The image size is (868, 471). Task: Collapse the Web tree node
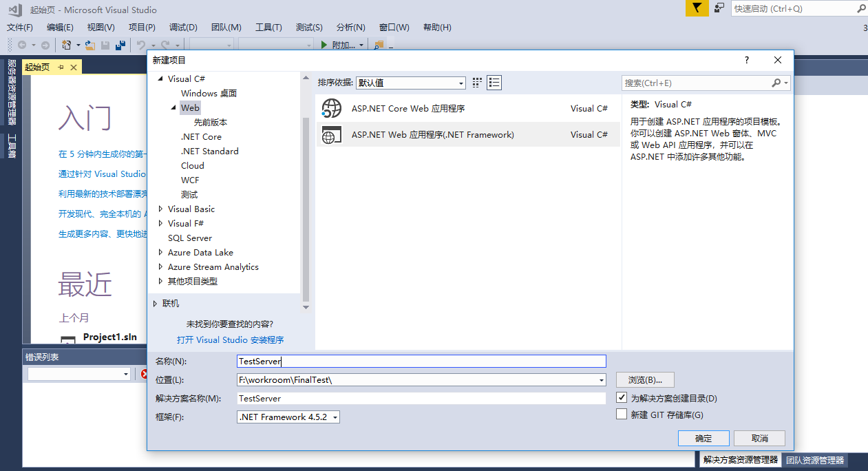click(x=173, y=108)
